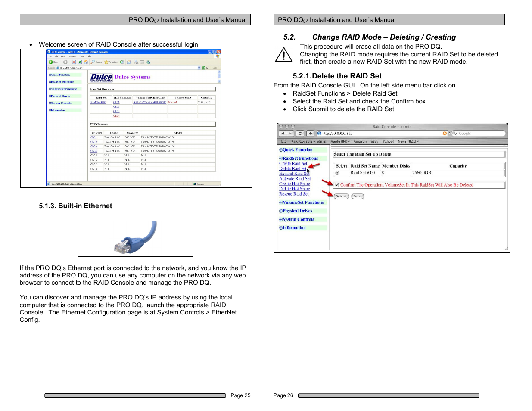The width and height of the screenshot is (532, 411).
Task: Open Favorites star in Internet Explorer toolbar
Action: point(106,62)
